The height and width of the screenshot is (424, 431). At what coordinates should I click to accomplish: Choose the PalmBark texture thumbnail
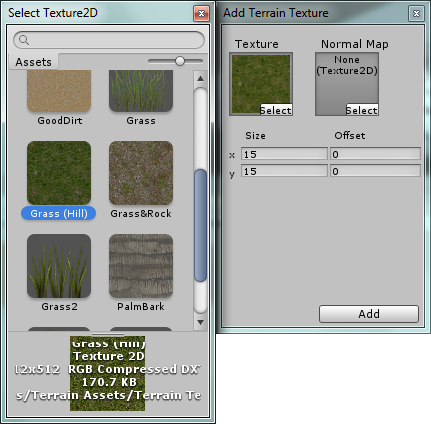pos(141,266)
